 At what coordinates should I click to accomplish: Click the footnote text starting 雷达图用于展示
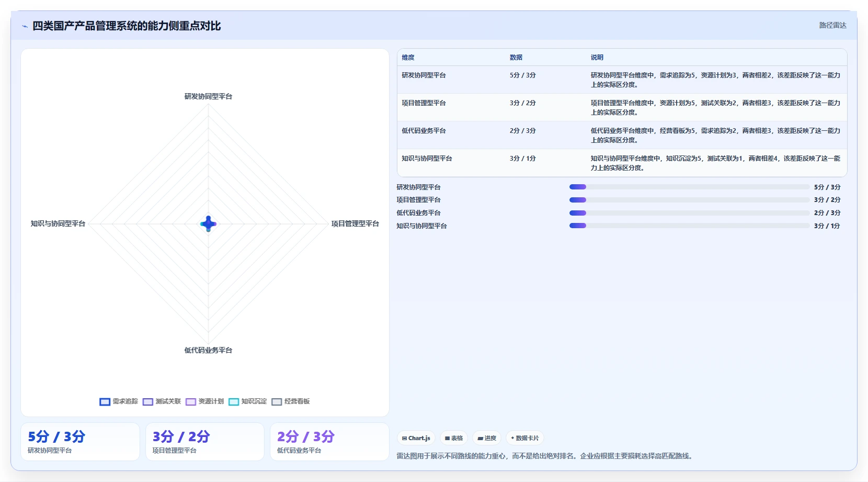[546, 456]
